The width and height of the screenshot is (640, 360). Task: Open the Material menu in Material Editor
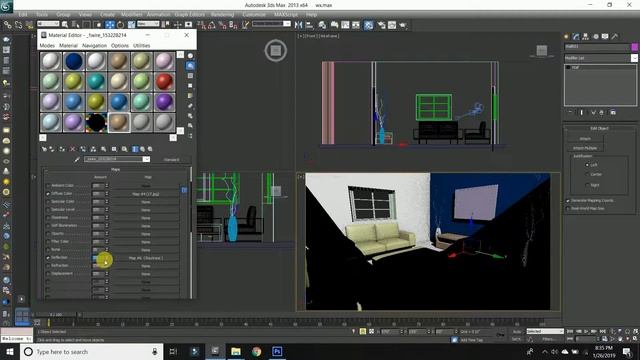pyautogui.click(x=68, y=46)
